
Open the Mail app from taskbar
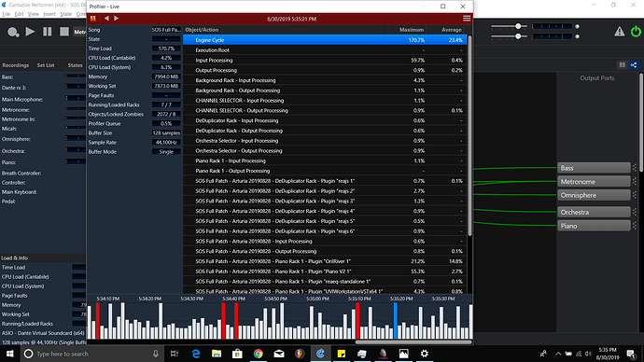279,354
